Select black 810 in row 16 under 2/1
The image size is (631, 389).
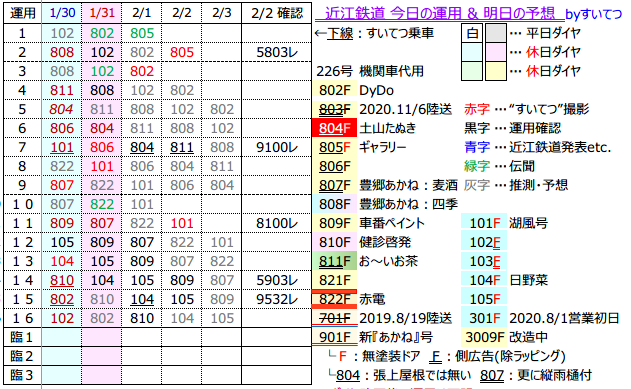pyautogui.click(x=142, y=319)
